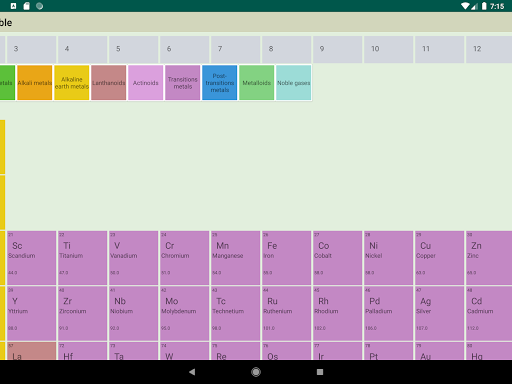512x384 pixels.
Task: Click group 10 column header
Action: coord(389,49)
